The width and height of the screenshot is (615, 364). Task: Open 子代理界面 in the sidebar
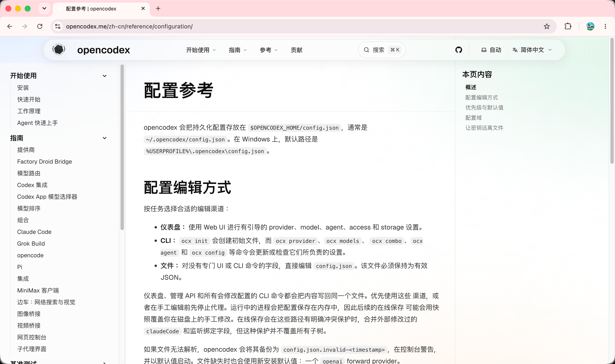32,349
